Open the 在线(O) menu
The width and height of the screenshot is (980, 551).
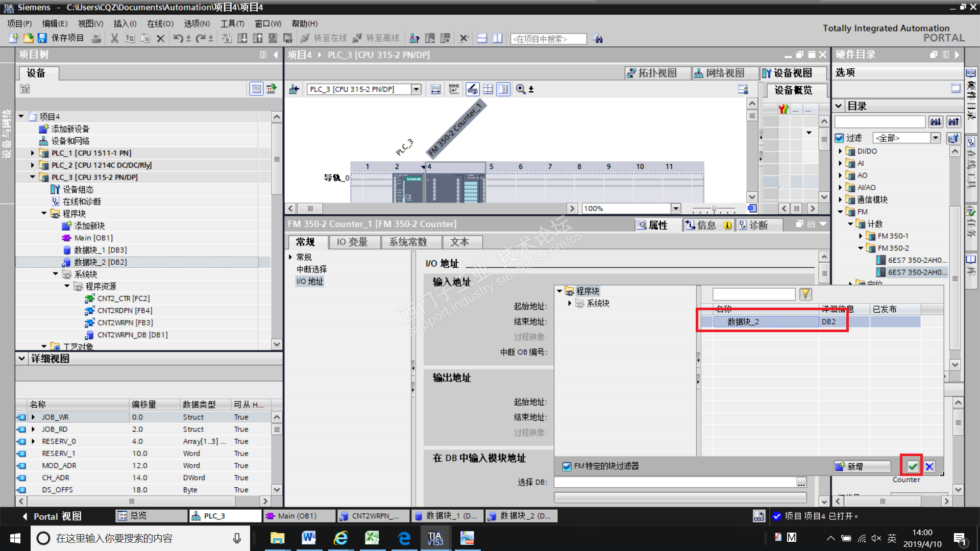click(160, 23)
